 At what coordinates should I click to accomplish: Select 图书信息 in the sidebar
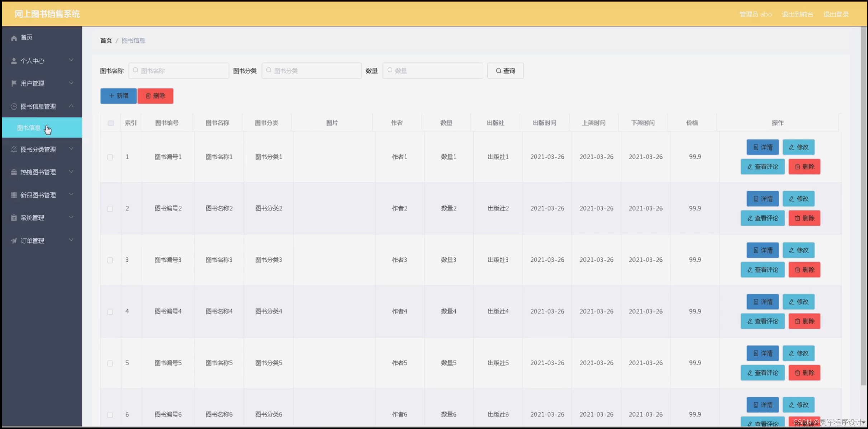[29, 127]
